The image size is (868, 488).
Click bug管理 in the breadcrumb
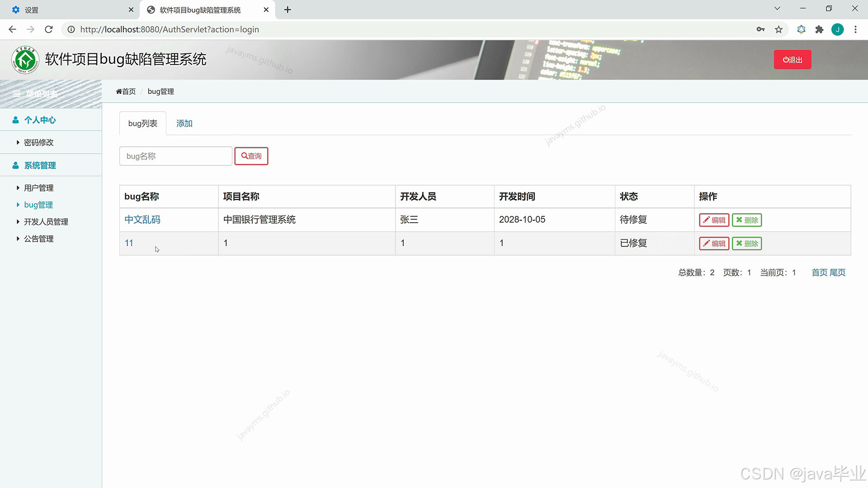click(x=161, y=91)
